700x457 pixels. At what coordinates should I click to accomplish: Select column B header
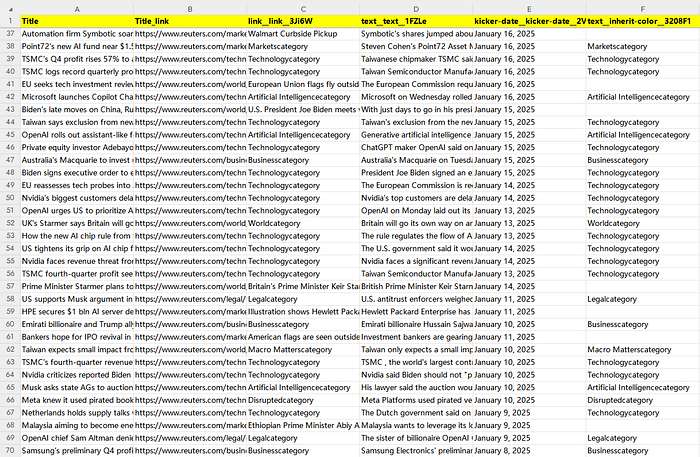190,9
